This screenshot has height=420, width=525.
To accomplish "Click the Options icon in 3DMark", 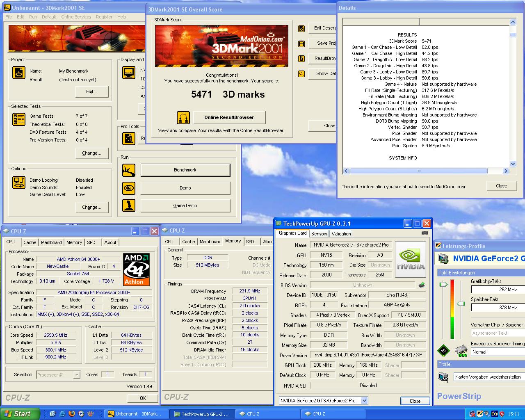I will [x=19, y=182].
